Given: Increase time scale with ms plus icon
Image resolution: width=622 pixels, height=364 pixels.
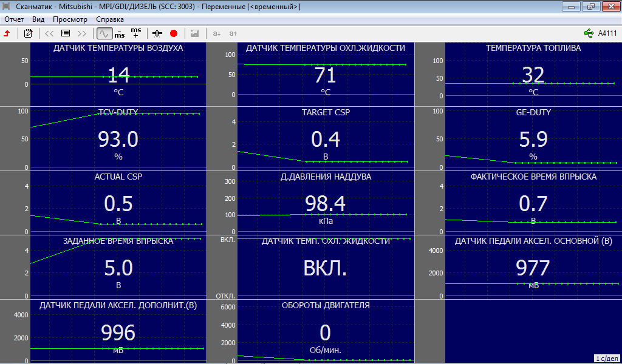Looking at the screenshot, I should (136, 33).
